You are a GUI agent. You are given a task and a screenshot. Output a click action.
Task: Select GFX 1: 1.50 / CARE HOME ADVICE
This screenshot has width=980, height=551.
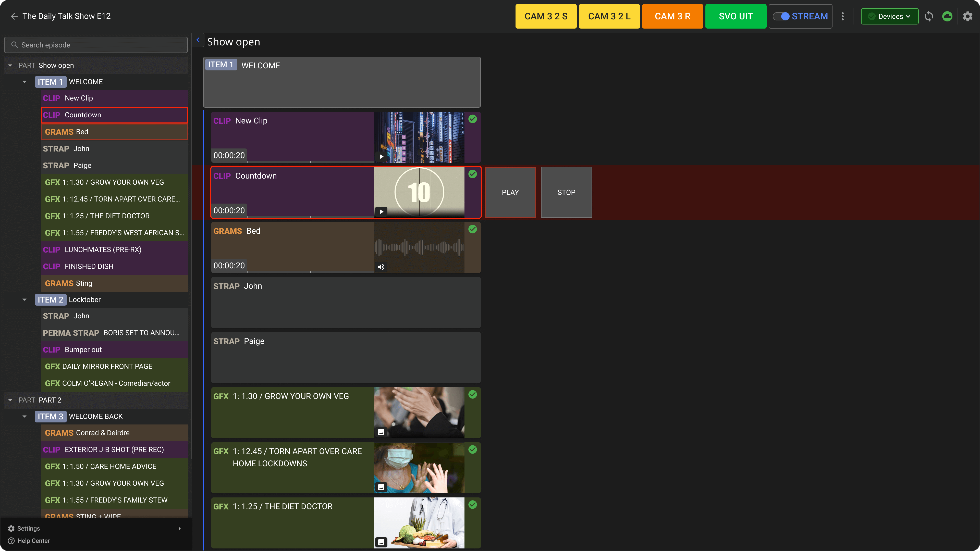pos(114,467)
